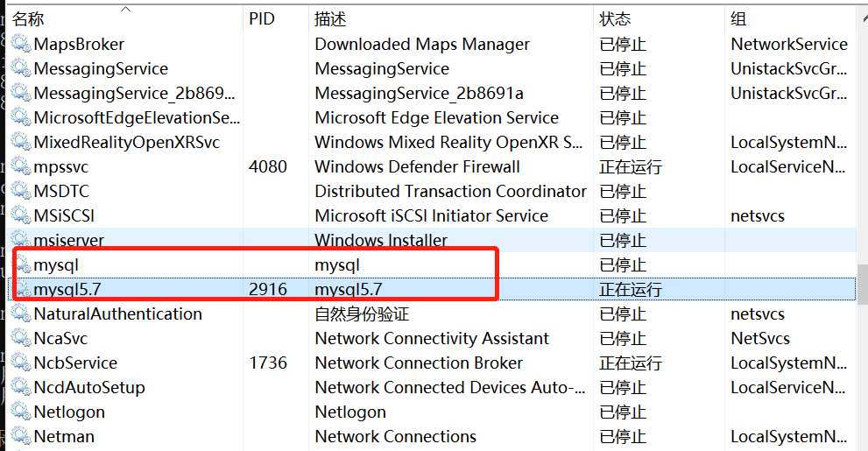Select the mysql5.7 service name
Viewport: 868px width, 451px height.
pyautogui.click(x=67, y=289)
